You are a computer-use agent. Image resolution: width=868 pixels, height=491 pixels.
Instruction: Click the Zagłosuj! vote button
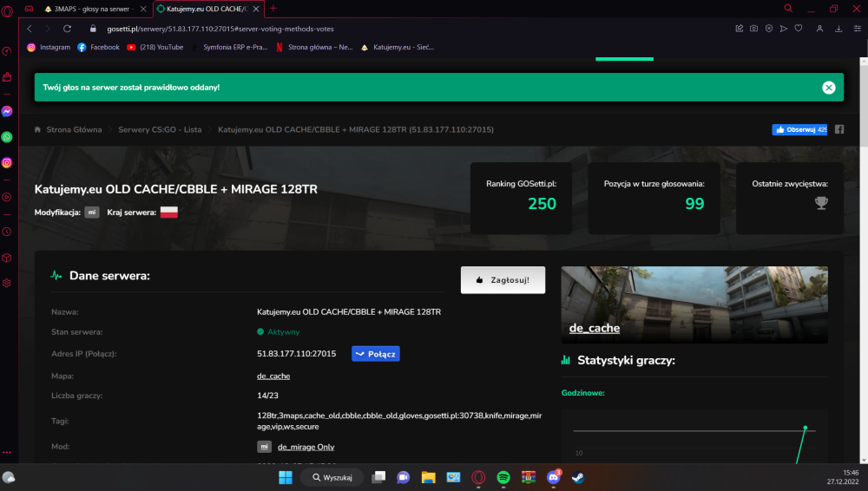(x=503, y=280)
